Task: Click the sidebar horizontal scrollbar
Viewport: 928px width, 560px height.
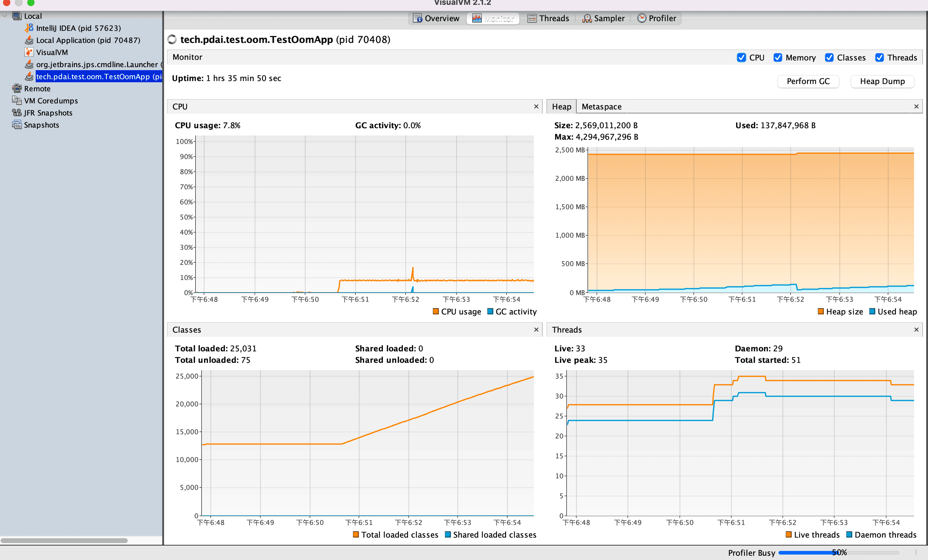Action: 64,540
